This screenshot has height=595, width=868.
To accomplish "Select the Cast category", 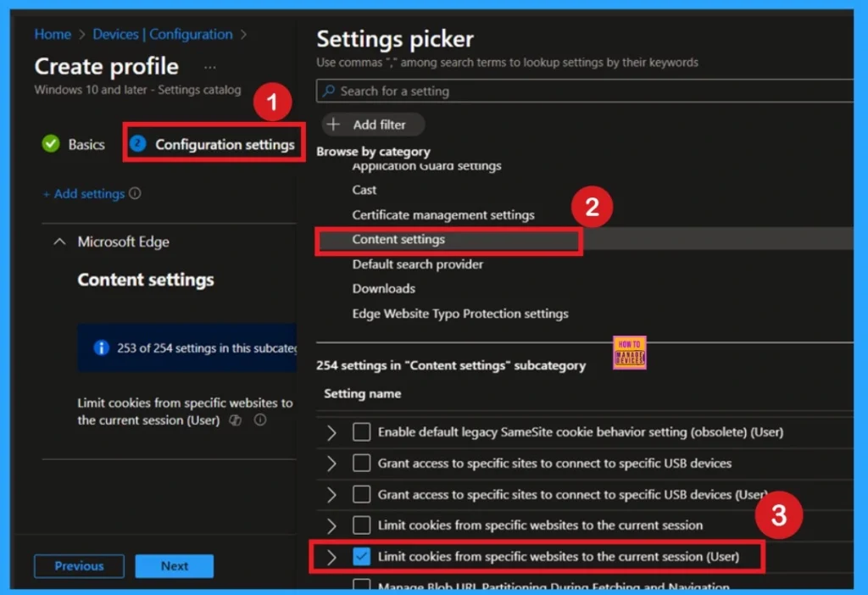I will point(364,190).
